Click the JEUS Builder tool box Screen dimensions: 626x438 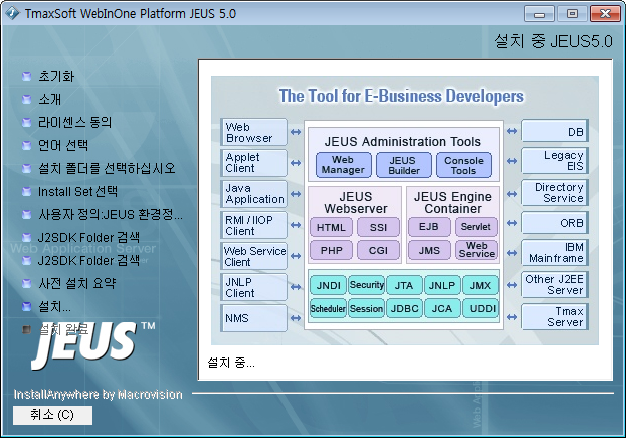tap(404, 165)
